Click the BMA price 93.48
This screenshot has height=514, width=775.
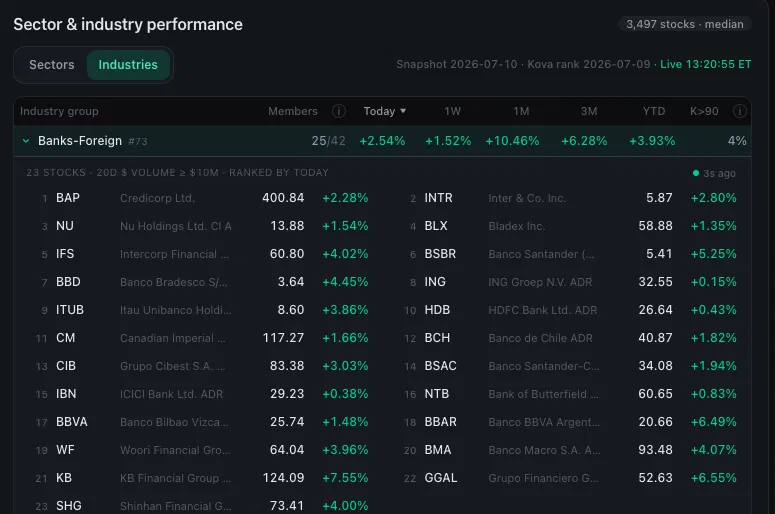pyautogui.click(x=655, y=450)
